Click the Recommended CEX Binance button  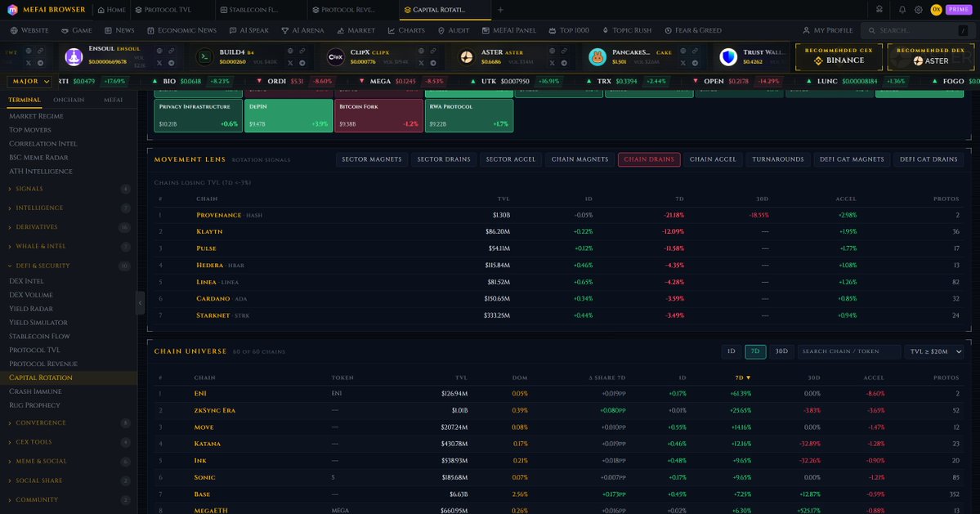839,56
